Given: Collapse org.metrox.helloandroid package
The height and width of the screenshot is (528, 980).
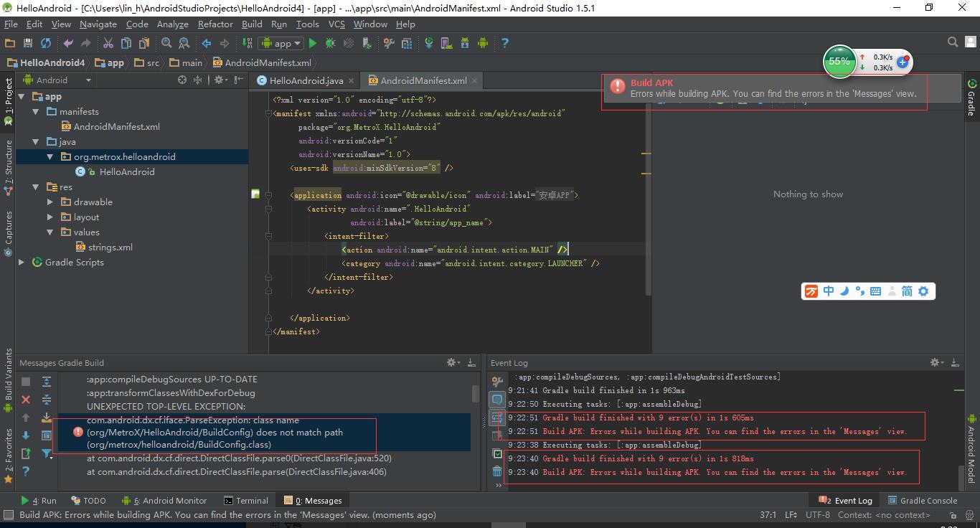Looking at the screenshot, I should click(x=50, y=156).
